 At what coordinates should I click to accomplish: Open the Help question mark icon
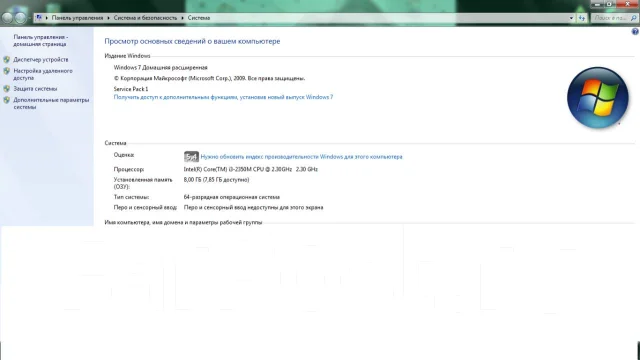(x=635, y=31)
